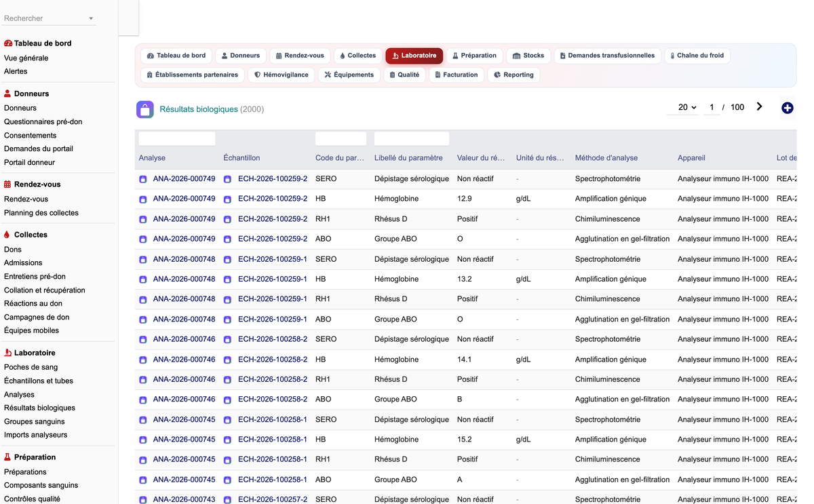Open the Facturation tab

coord(457,75)
